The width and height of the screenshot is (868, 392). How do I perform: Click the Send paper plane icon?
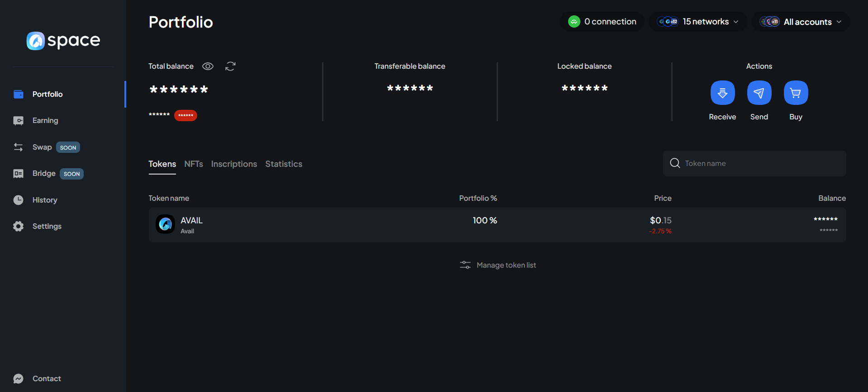click(759, 93)
